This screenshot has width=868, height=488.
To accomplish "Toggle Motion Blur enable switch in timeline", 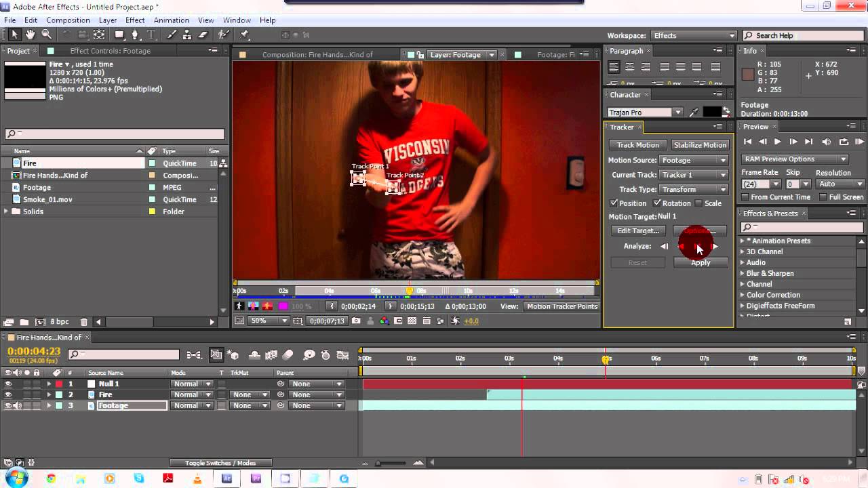I will (x=288, y=354).
